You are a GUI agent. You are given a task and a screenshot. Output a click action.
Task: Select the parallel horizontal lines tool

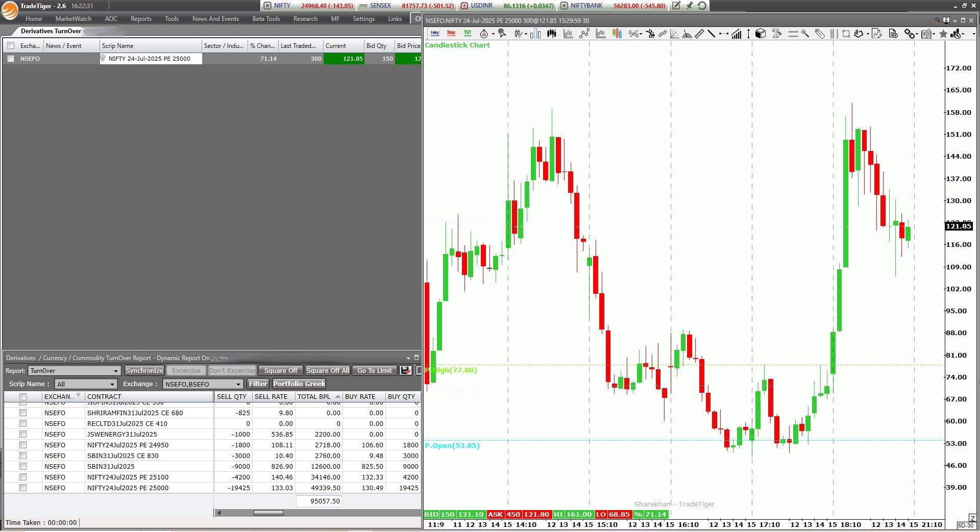pos(793,34)
